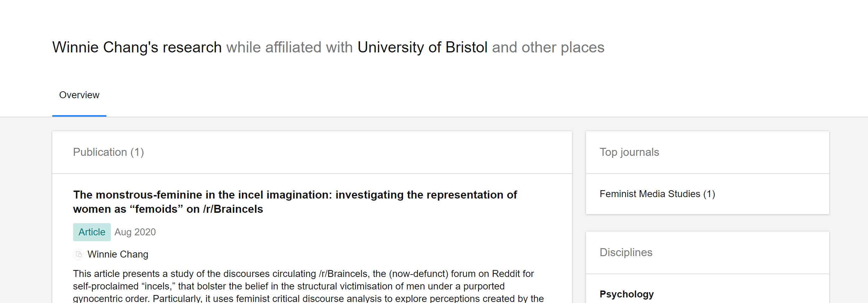The image size is (868, 303).
Task: Select the Winnie Chang author name link
Action: click(118, 254)
